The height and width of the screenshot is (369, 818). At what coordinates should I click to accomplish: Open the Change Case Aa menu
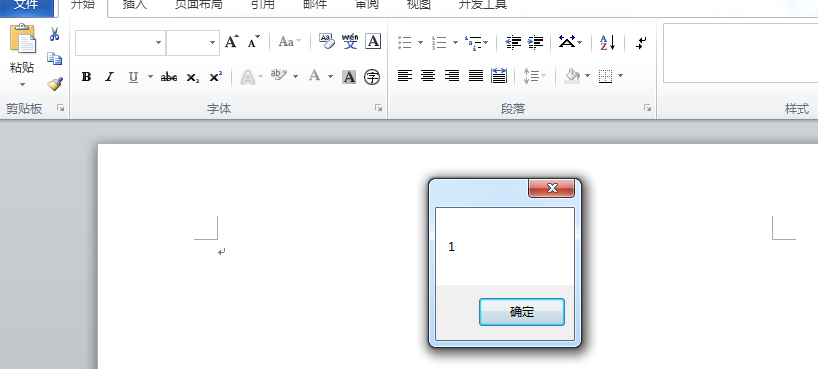coord(290,42)
